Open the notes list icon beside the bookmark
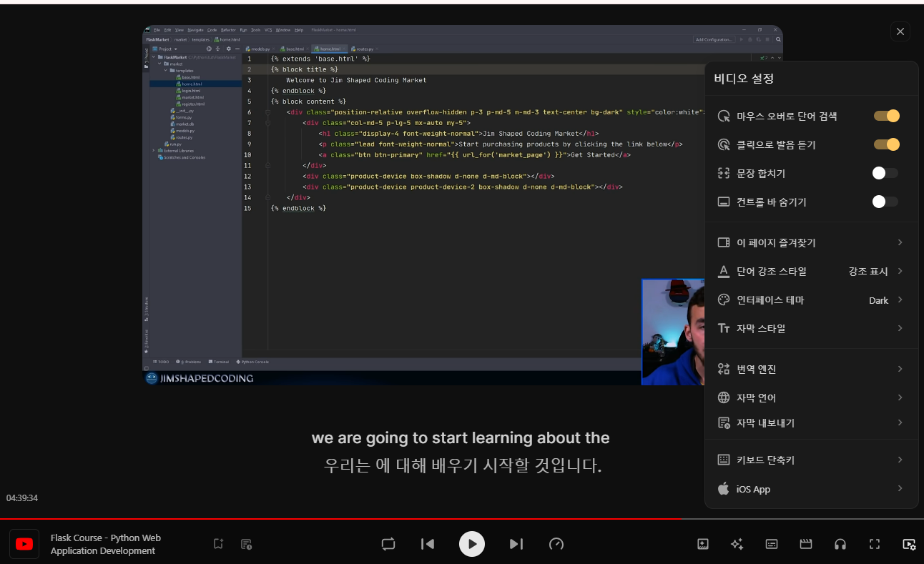The height and width of the screenshot is (564, 924). (x=246, y=544)
